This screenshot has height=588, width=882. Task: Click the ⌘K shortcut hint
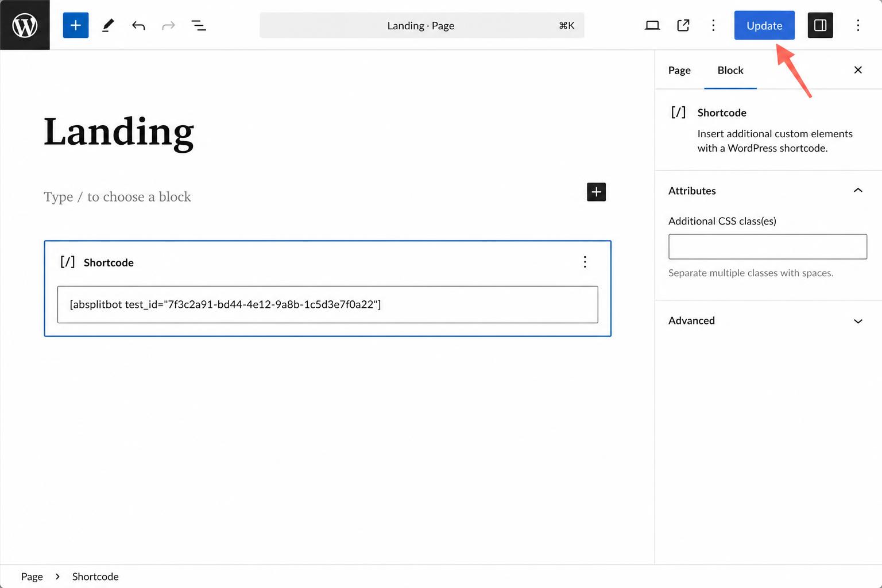point(566,25)
